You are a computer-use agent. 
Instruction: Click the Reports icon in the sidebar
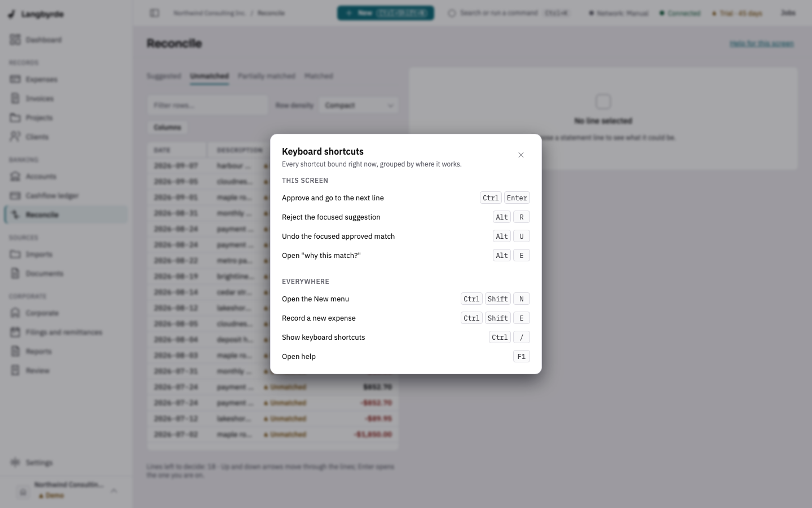click(15, 351)
